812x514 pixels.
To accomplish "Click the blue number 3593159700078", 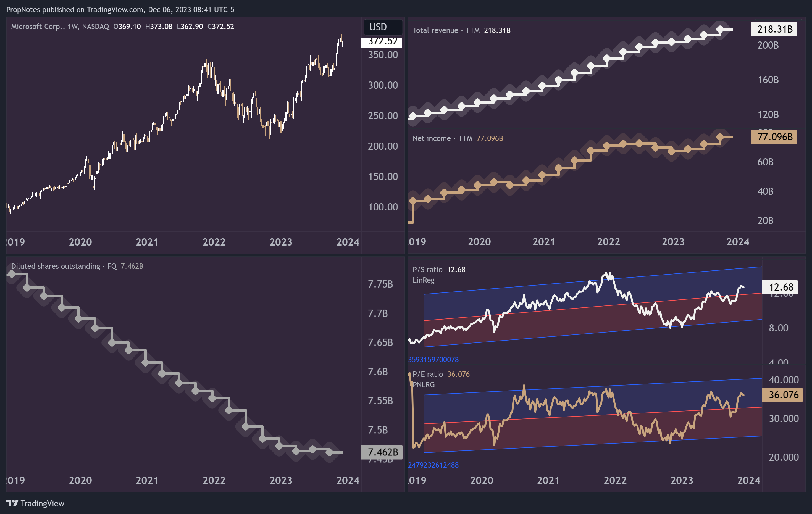I will click(x=433, y=360).
